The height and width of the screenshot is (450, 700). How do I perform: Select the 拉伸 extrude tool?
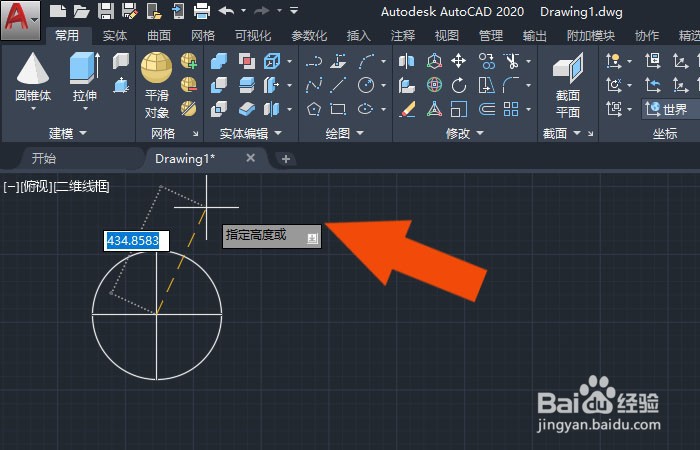[85, 78]
